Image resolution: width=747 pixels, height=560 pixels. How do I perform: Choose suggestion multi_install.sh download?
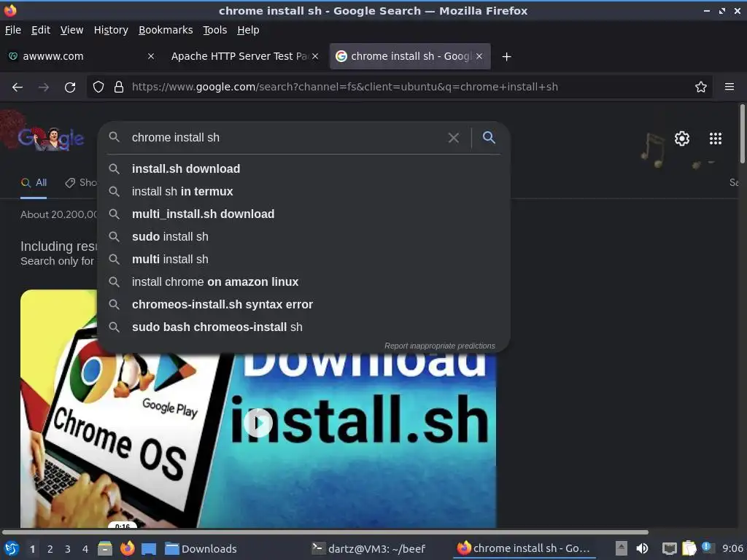tap(303, 214)
